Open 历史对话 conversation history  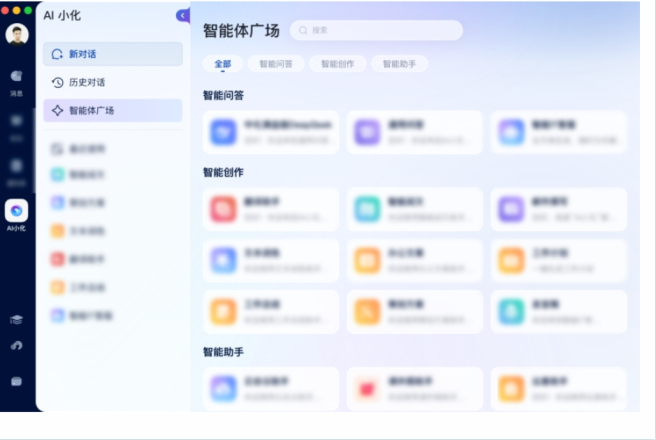(113, 82)
